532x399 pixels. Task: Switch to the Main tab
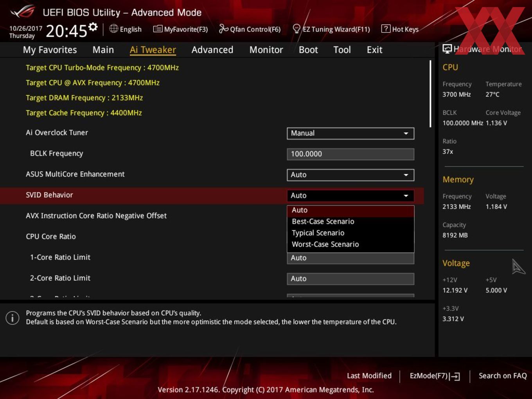point(103,50)
